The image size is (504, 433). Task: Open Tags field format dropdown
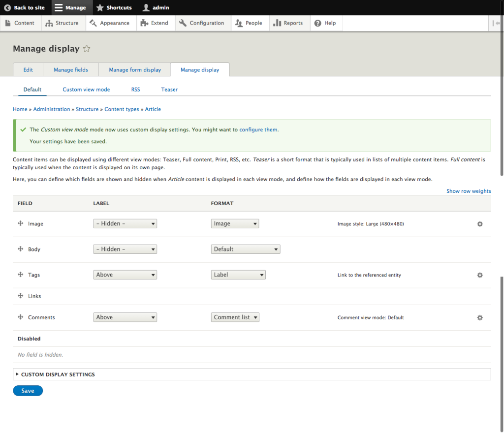tap(238, 275)
